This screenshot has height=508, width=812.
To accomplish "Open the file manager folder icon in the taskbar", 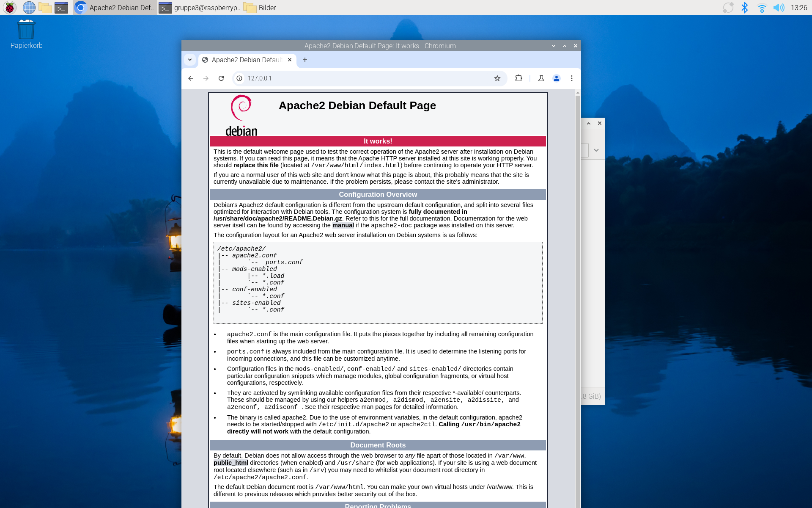I will 45,8.
